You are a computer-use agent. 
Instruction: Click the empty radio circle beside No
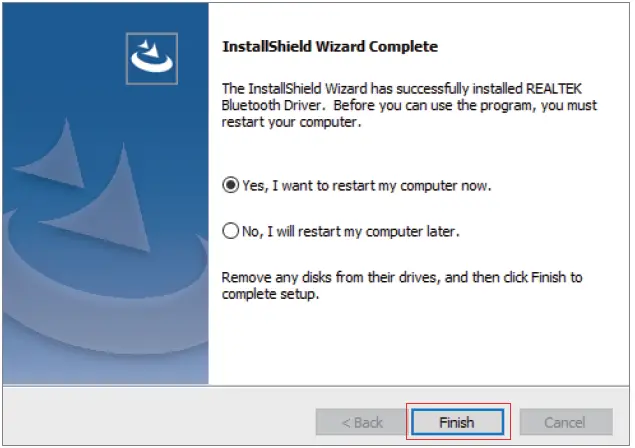[x=231, y=231]
